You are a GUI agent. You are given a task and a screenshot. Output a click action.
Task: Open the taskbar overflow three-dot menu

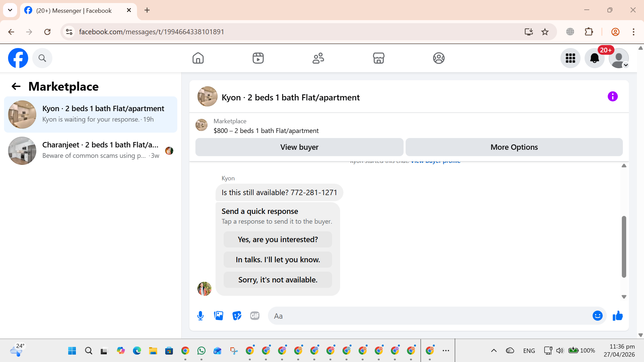446,351
